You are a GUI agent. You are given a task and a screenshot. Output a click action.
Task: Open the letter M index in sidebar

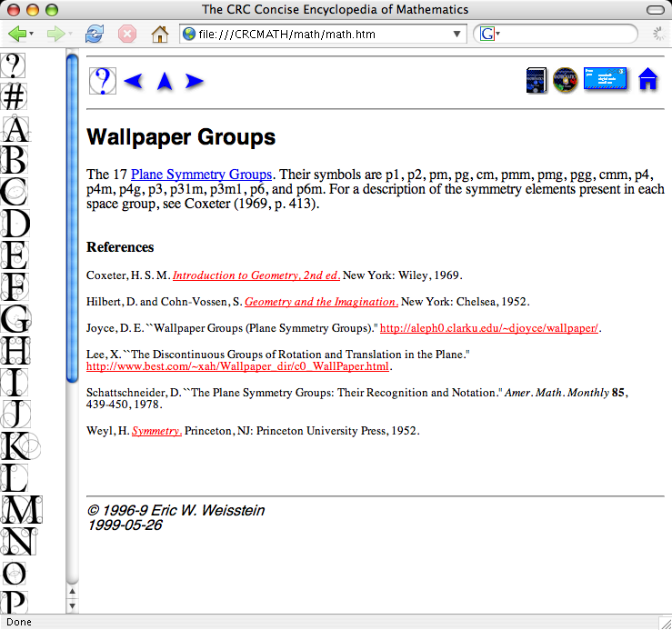tap(17, 509)
